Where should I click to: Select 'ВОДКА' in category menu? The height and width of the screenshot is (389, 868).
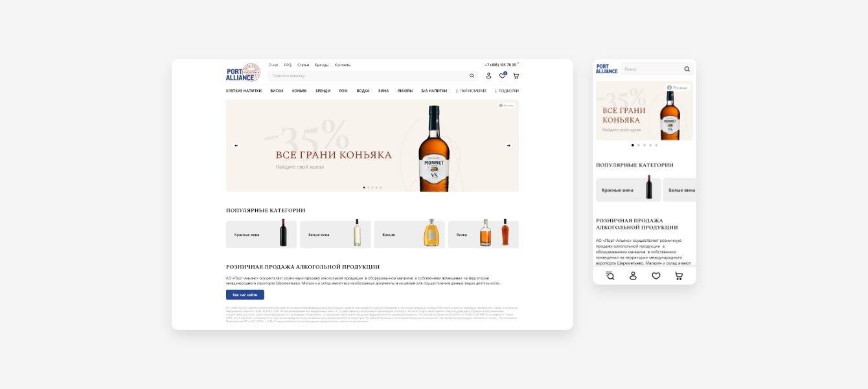(x=363, y=91)
